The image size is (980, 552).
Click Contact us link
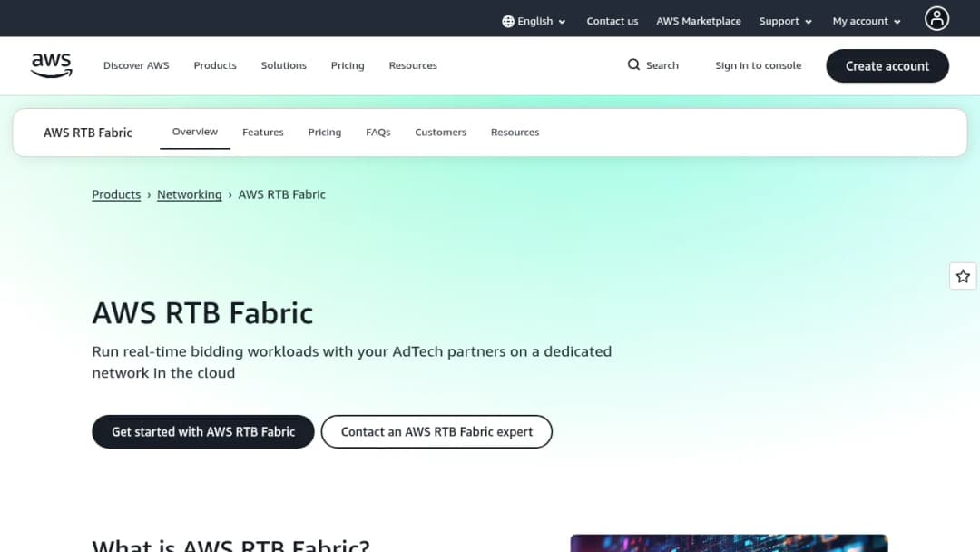pyautogui.click(x=612, y=21)
